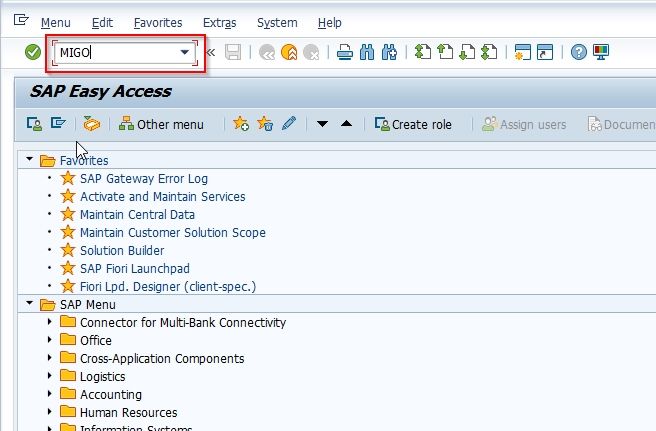
Task: Click the Print icon
Action: (x=345, y=52)
